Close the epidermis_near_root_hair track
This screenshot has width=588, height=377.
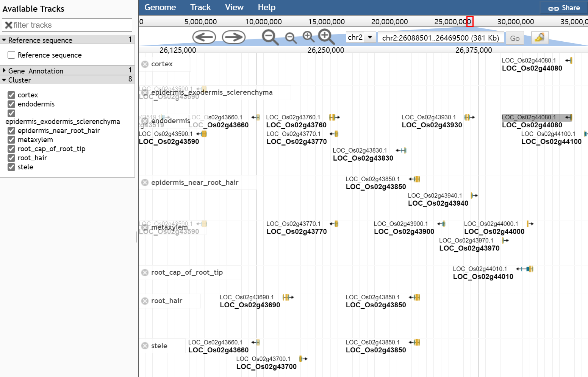click(x=145, y=183)
